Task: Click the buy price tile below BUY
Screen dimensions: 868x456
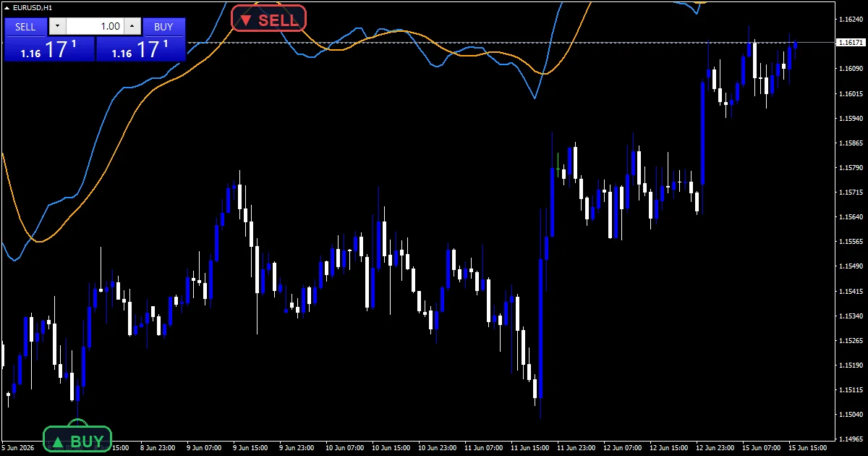Action: (x=141, y=49)
